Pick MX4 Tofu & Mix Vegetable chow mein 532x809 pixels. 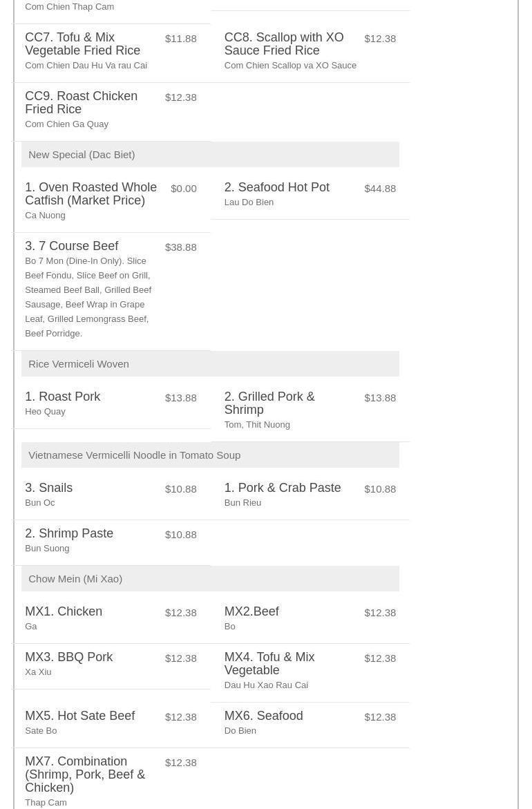[x=269, y=664]
